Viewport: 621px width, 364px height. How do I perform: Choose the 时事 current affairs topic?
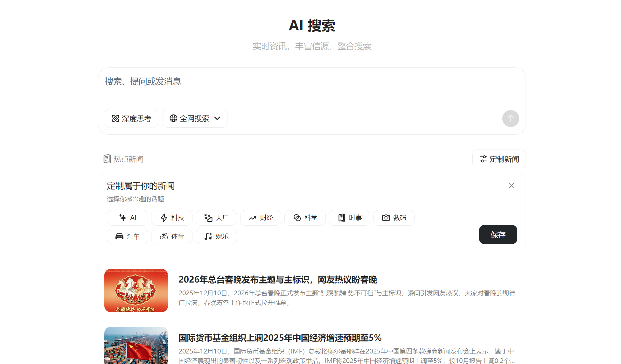349,218
